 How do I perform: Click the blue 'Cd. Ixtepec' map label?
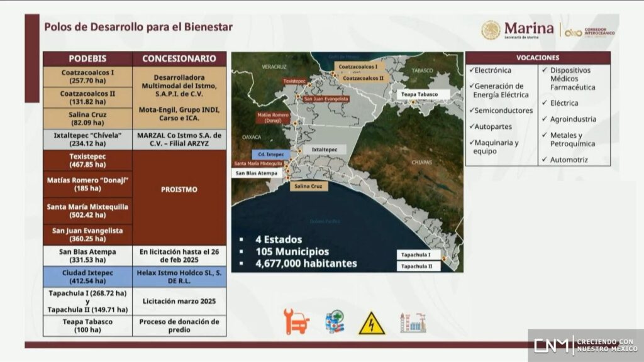(x=271, y=155)
